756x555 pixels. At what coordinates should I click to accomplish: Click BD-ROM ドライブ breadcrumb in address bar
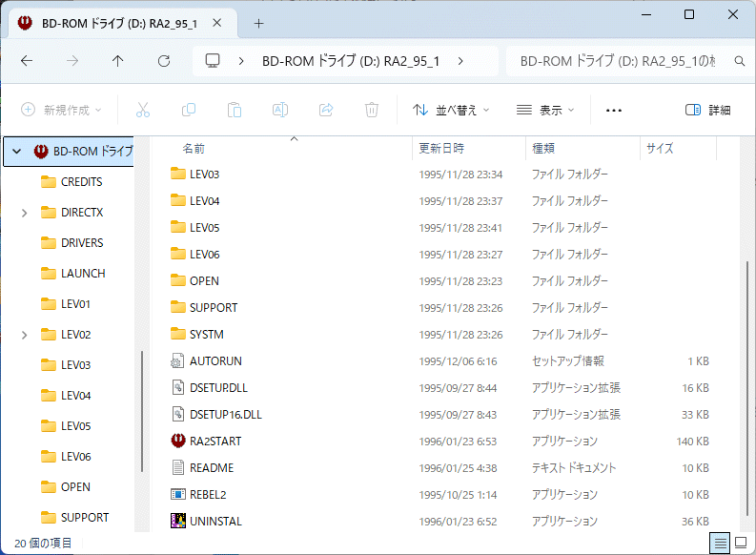pos(351,61)
